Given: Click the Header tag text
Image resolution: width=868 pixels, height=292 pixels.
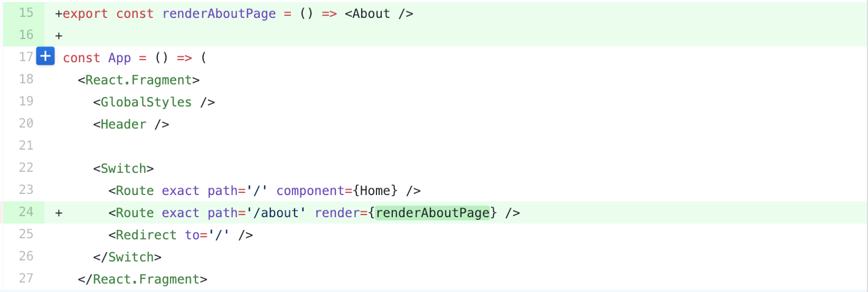Looking at the screenshot, I should (x=123, y=125).
